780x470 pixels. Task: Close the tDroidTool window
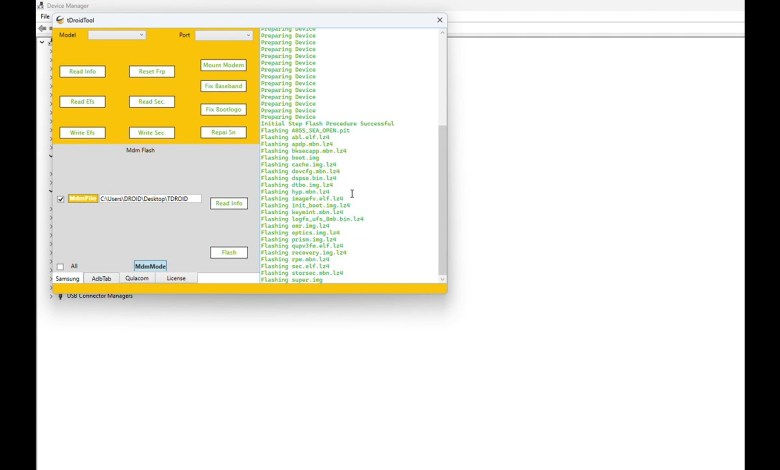pos(439,20)
